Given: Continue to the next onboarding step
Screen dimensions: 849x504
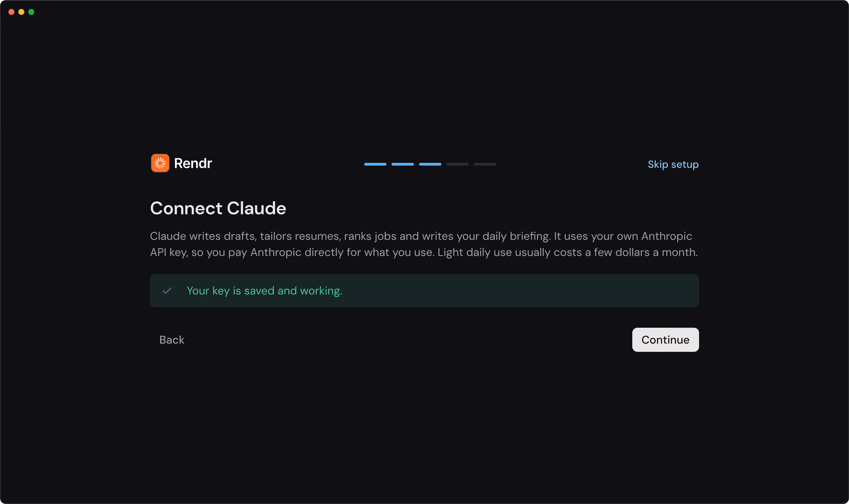Looking at the screenshot, I should [665, 340].
